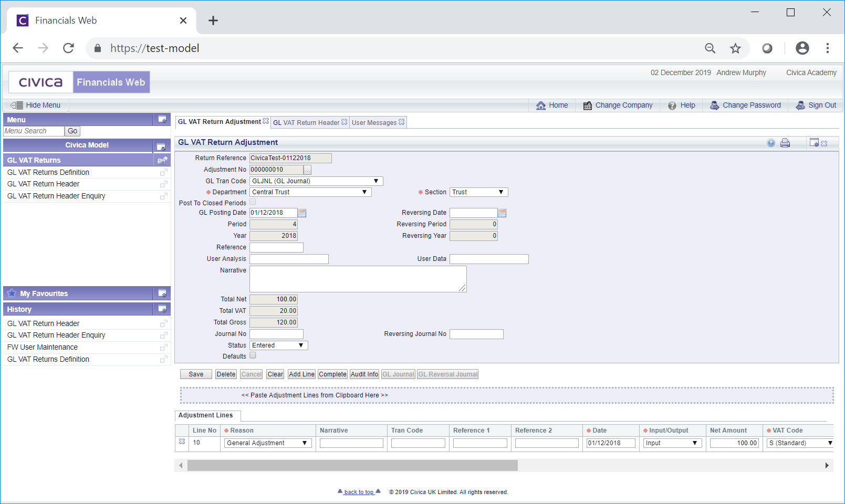Image resolution: width=845 pixels, height=504 pixels.
Task: Open History FW User Maintenance popout icon
Action: click(163, 348)
